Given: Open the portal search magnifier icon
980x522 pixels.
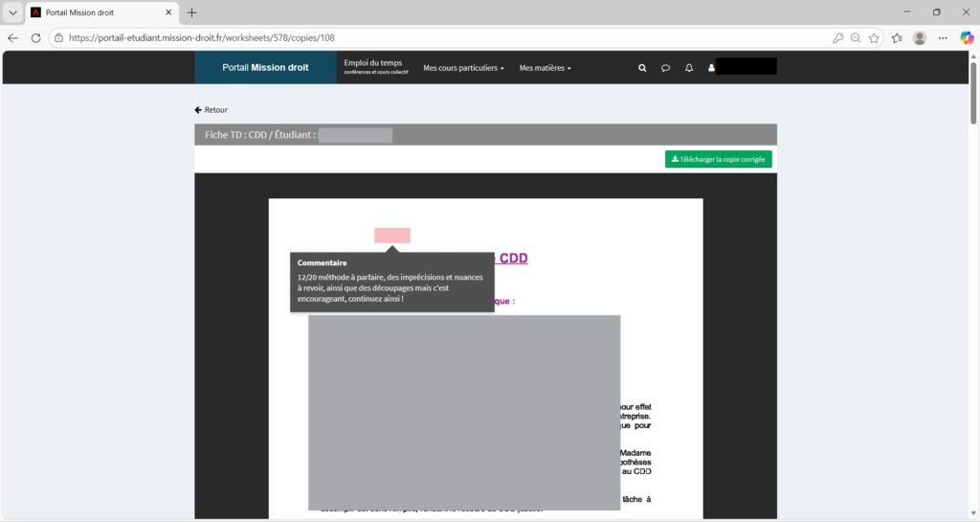Looking at the screenshot, I should tap(642, 68).
